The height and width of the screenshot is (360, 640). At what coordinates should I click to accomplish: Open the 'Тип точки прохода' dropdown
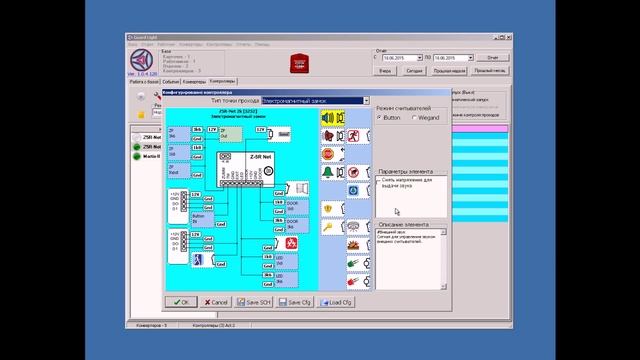point(366,100)
